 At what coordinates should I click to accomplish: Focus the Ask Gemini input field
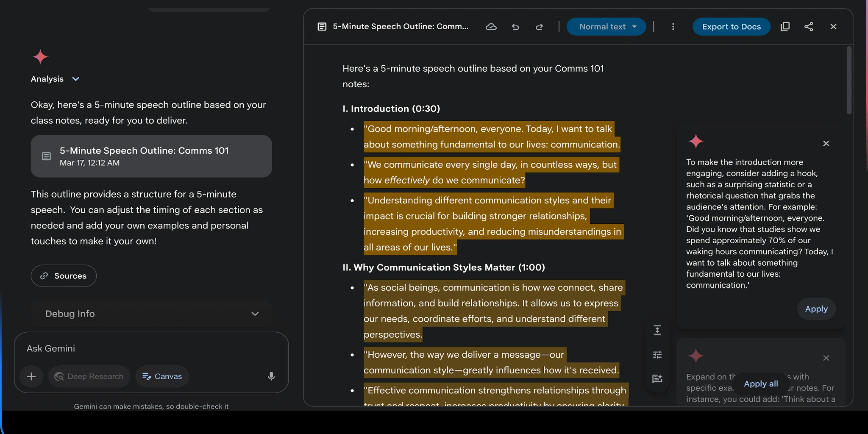tap(151, 348)
